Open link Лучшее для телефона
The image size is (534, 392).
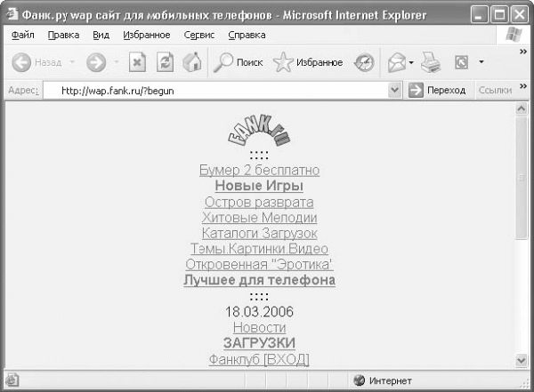259,280
